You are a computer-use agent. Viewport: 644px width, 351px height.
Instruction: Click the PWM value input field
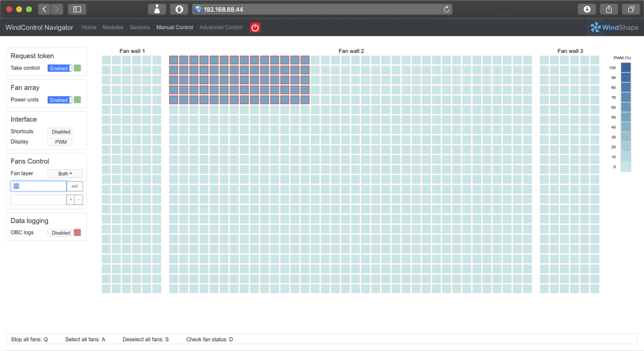39,186
